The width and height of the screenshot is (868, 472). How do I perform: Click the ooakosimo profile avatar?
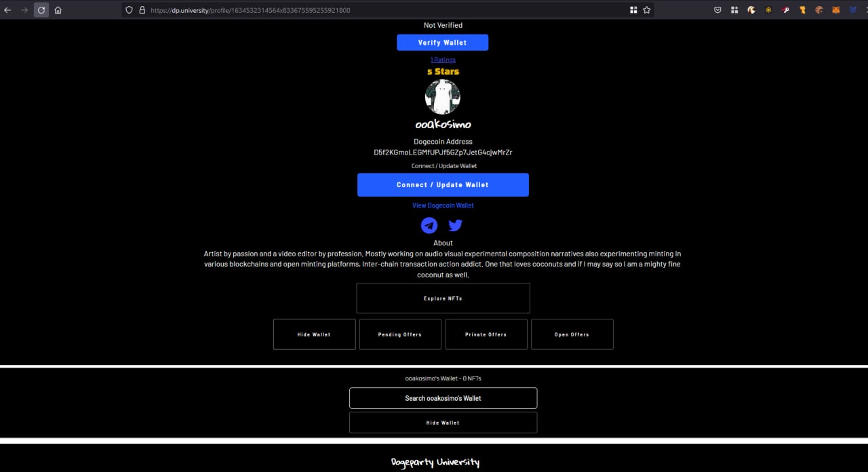[x=443, y=97]
